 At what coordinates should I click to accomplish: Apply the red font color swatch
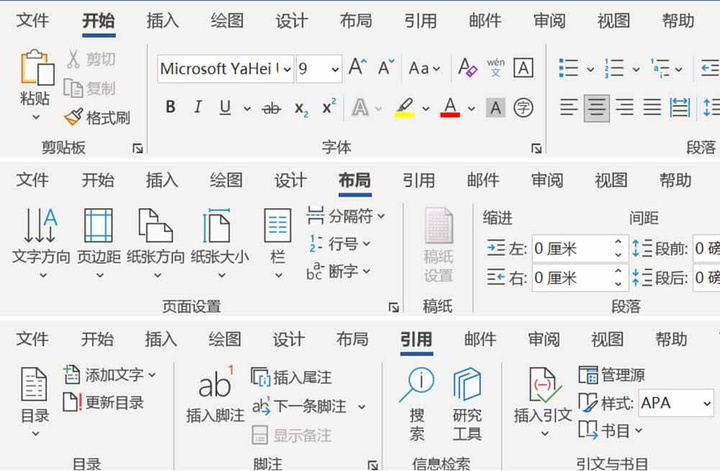[x=449, y=108]
